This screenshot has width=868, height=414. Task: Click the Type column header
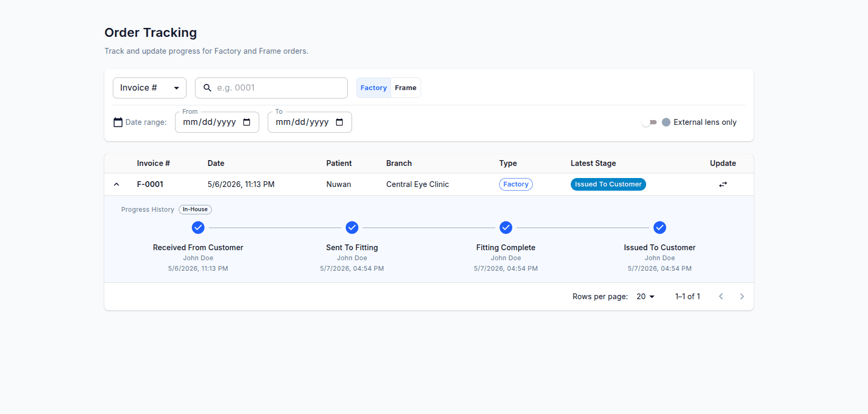click(508, 163)
